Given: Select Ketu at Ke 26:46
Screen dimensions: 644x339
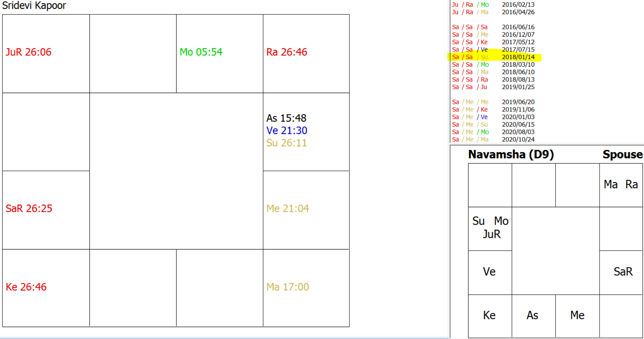Looking at the screenshot, I should 26,287.
